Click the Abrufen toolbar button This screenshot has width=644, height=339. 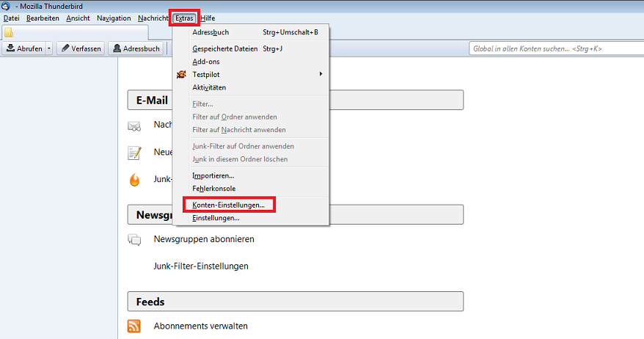24,48
